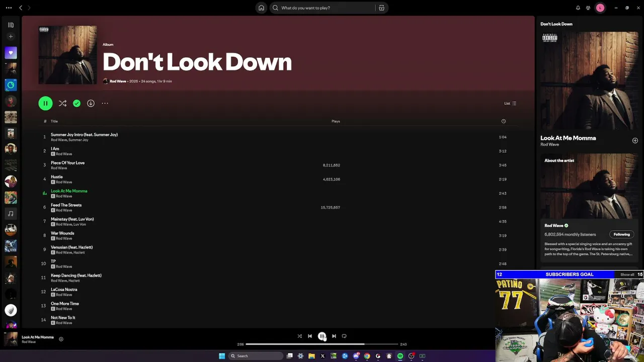Screen dimensions: 644x362
Task: Open the Windows Start menu
Action: (x=222, y=356)
